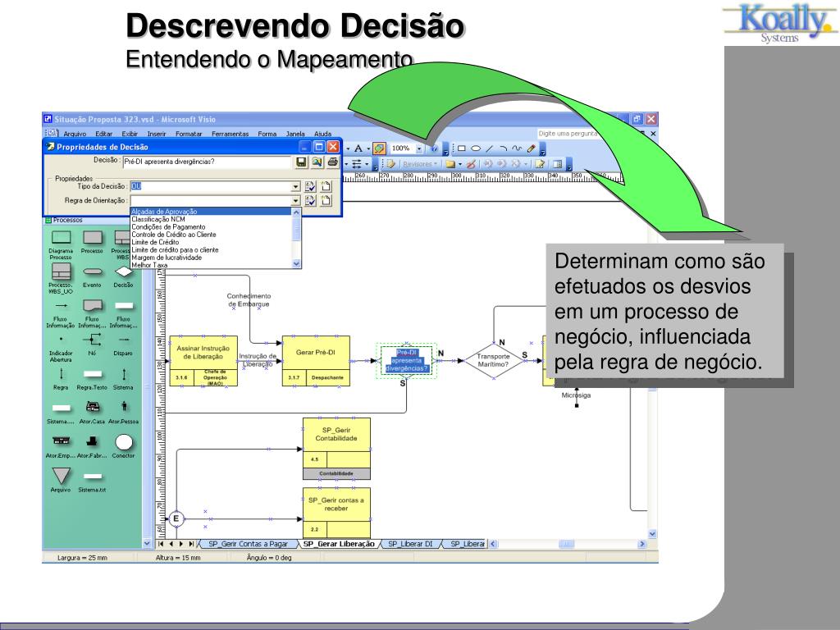This screenshot has height=630, width=840.
Task: Select the Decisão stencil shape
Action: click(x=123, y=272)
